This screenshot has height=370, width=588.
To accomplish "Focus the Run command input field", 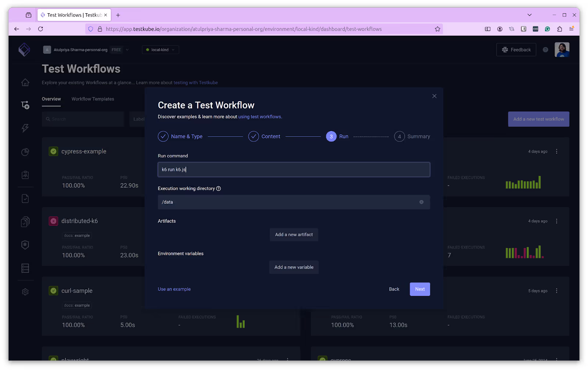I will pos(294,170).
